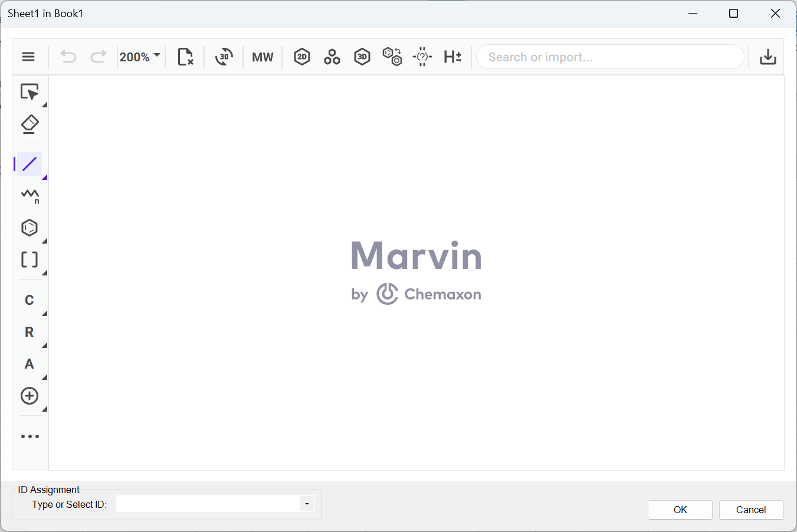
Task: Pick the benzene ring template tool
Action: coord(29,228)
